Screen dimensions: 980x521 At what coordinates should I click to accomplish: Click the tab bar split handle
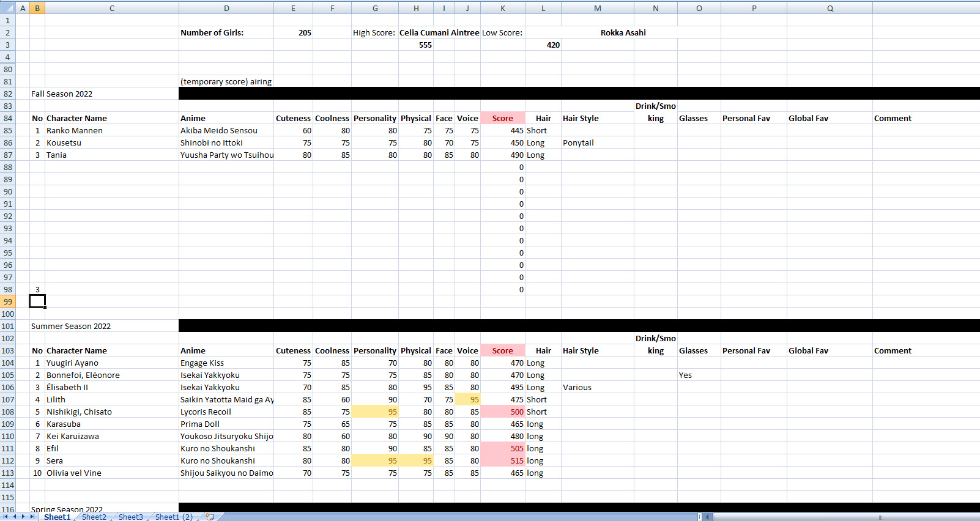coord(699,517)
